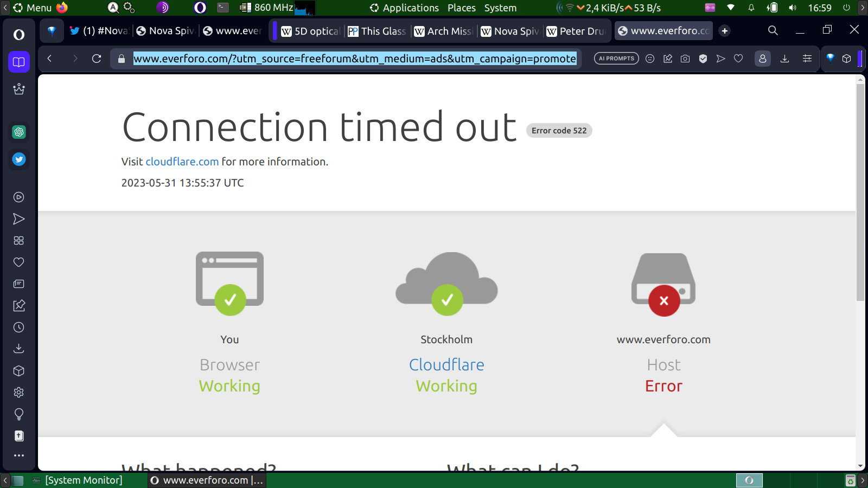Click the AI PROMPTS button

point(616,59)
